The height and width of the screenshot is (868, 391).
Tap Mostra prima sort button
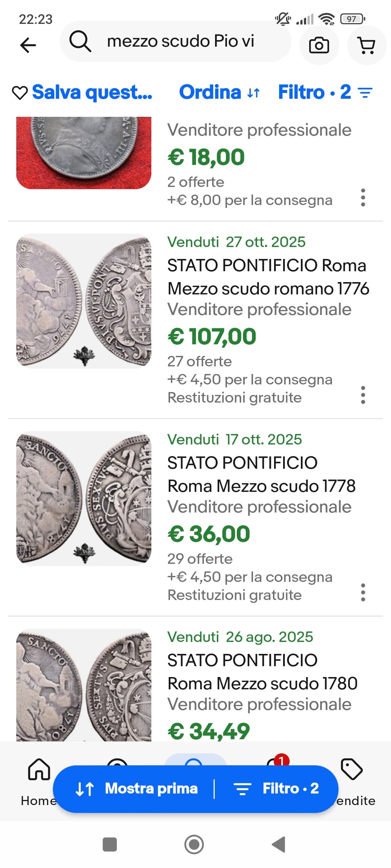pyautogui.click(x=136, y=789)
